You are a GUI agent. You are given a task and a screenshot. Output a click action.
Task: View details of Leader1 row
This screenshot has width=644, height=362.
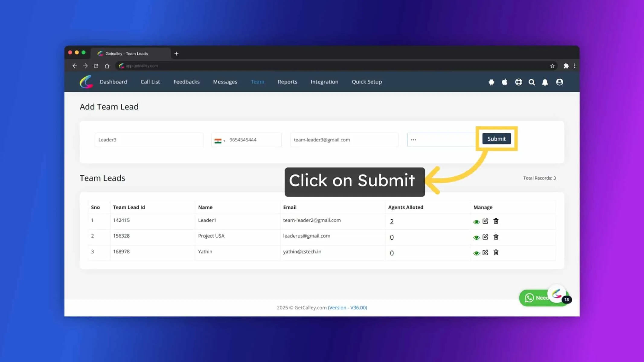(476, 222)
